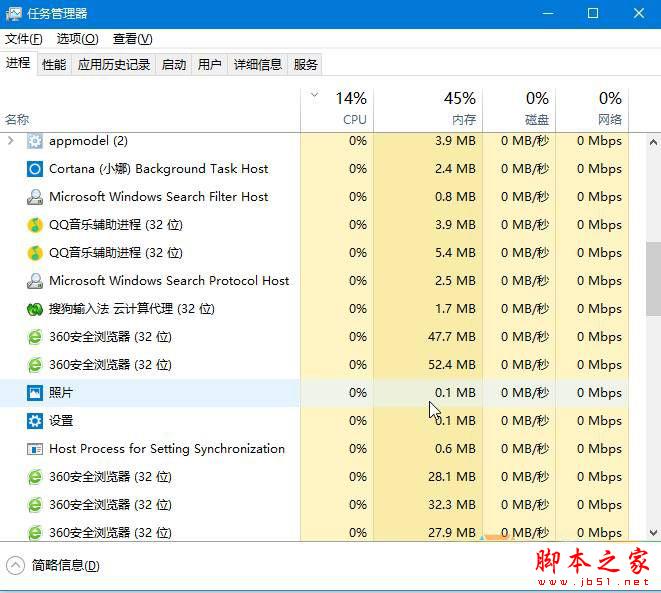Click the 360安全浏览器 icon with 32.3 MB
Screen dimensions: 661x593
coord(35,505)
